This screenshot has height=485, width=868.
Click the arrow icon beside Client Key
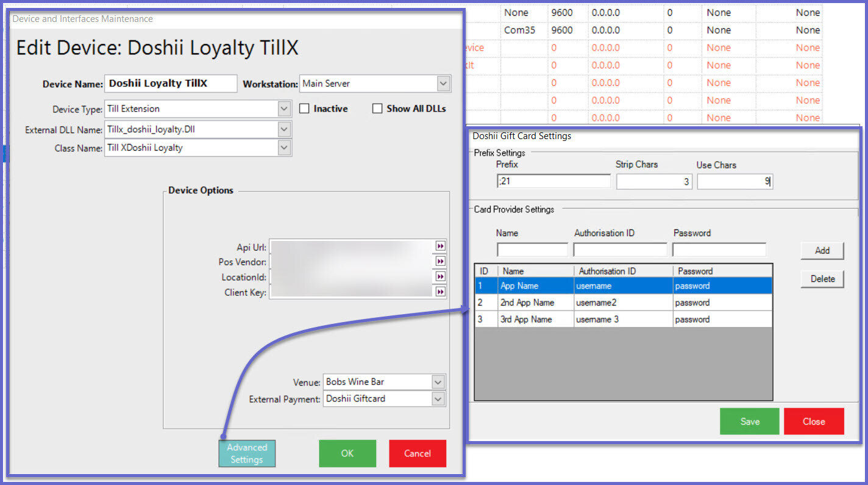(x=440, y=292)
